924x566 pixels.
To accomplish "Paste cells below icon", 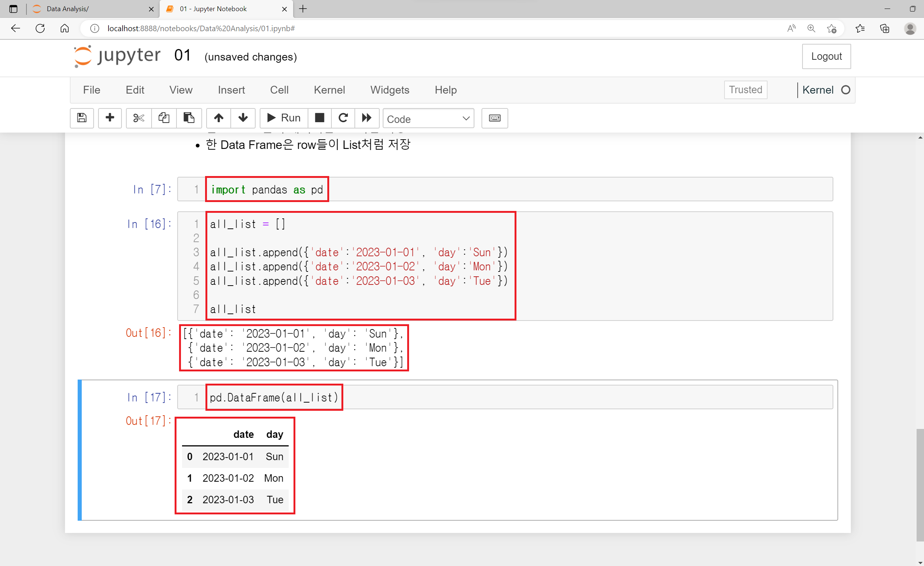I will tap(189, 118).
